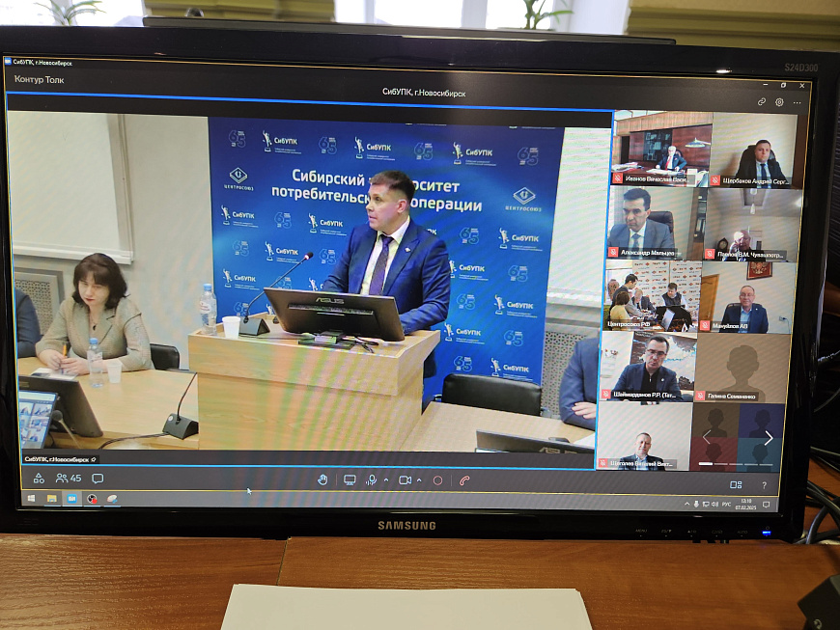Open the reactions shapes icon
This screenshot has width=840, height=630.
(39, 478)
